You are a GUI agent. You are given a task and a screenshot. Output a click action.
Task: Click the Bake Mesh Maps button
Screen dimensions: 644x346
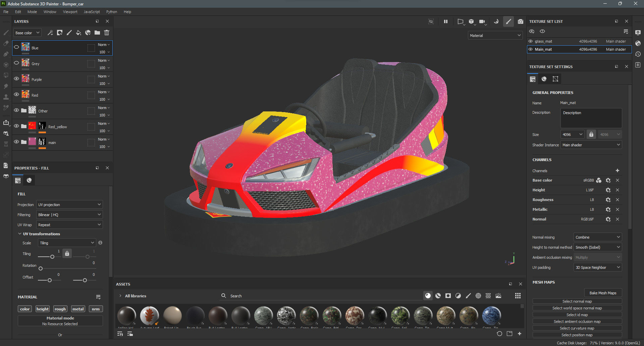pos(603,293)
